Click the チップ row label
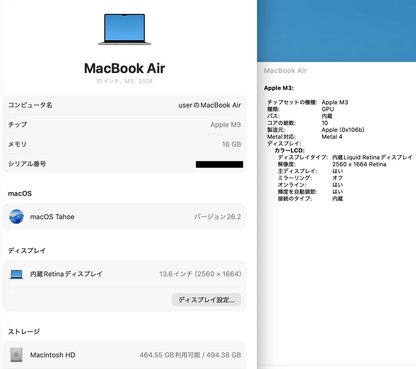The width and height of the screenshot is (416, 369). click(x=18, y=124)
